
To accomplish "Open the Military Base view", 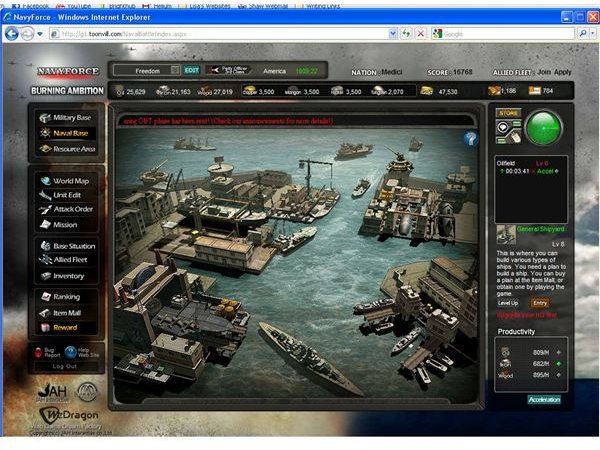I will click(66, 118).
